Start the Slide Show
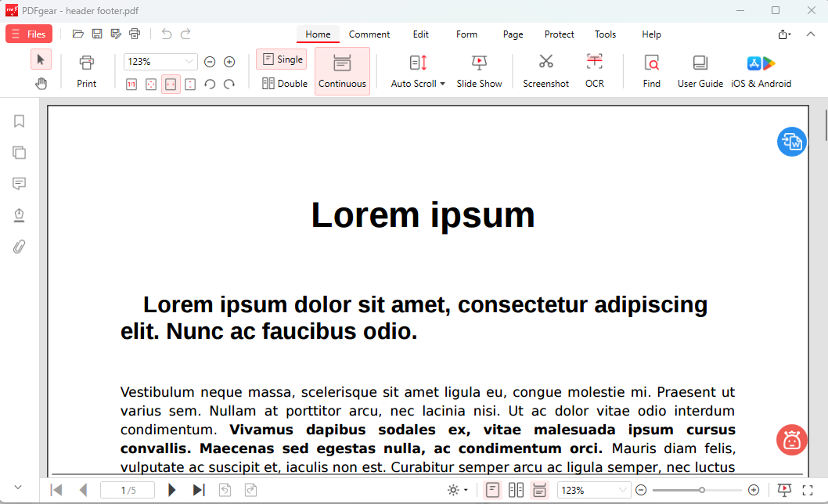Viewport: 828px width, 504px height. coord(479,71)
